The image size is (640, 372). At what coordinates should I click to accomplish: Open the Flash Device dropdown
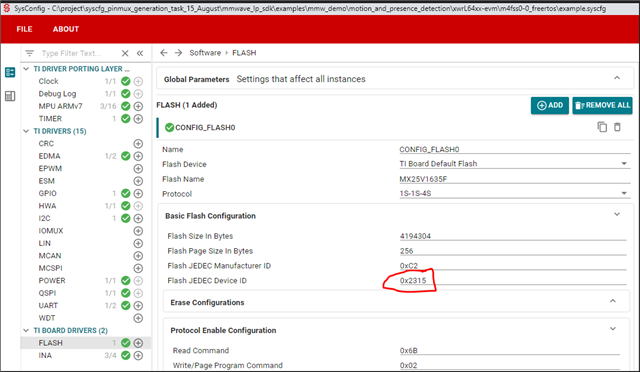[514, 164]
